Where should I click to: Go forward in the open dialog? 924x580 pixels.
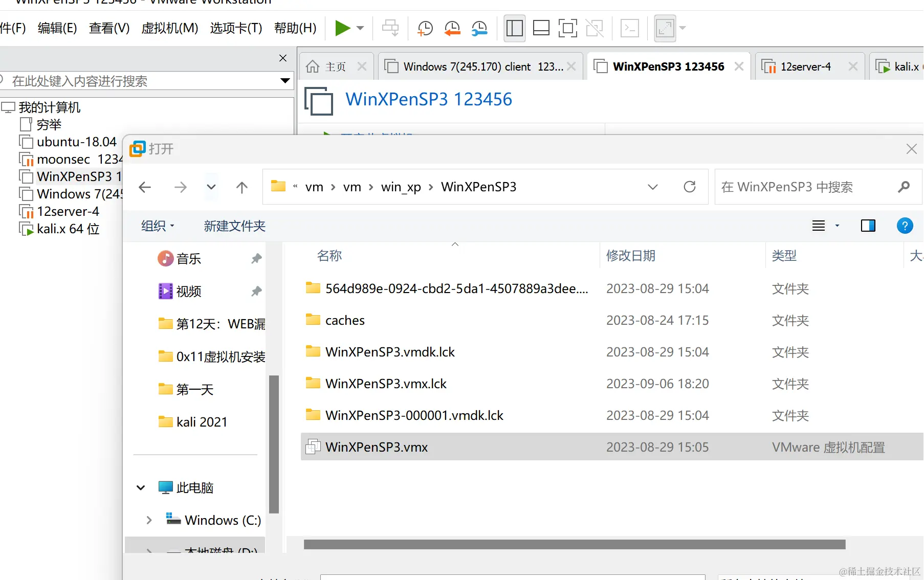[x=180, y=187]
